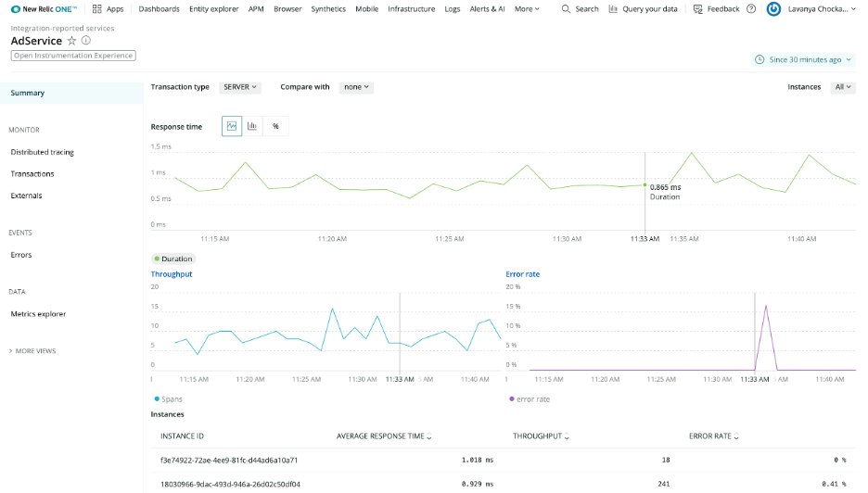The height and width of the screenshot is (493, 868).
Task: Click the Feedback speech icon
Action: [698, 9]
